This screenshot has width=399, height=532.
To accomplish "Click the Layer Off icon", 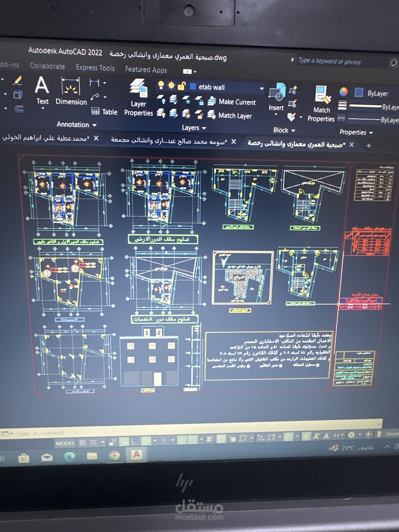I will tap(161, 99).
